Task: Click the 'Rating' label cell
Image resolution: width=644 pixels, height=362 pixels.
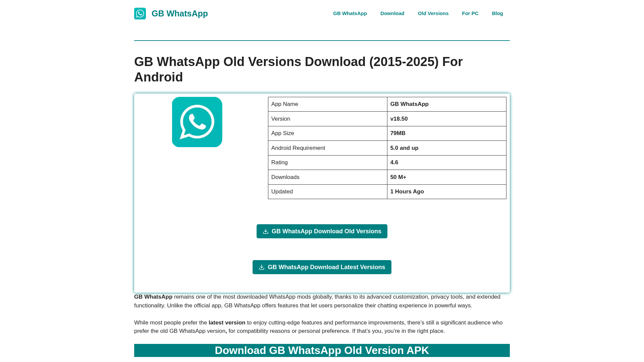Action: tap(328, 163)
